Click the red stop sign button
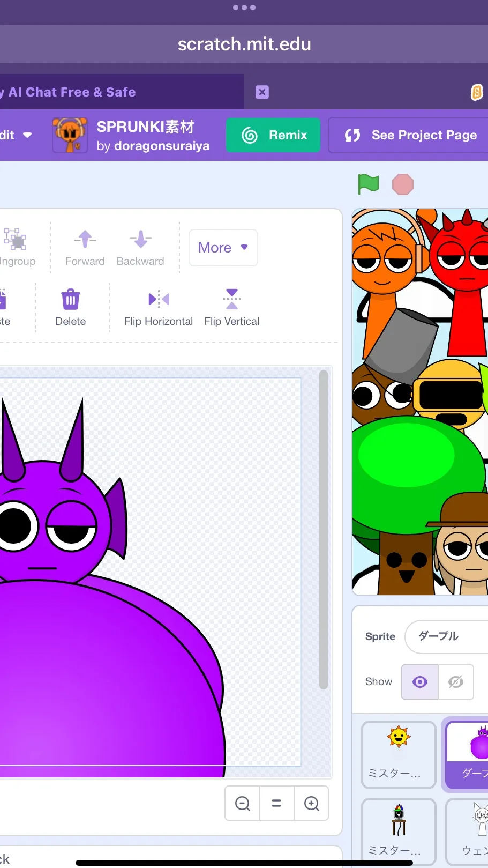488x868 pixels. click(403, 184)
